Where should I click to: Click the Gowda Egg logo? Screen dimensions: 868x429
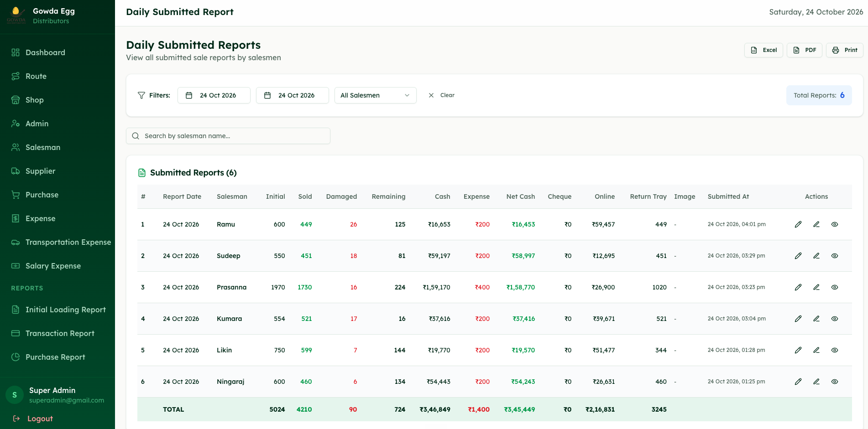[16, 15]
